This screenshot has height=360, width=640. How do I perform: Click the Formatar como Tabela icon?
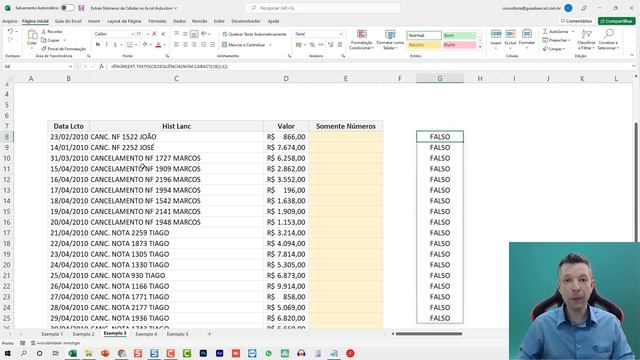(x=390, y=35)
